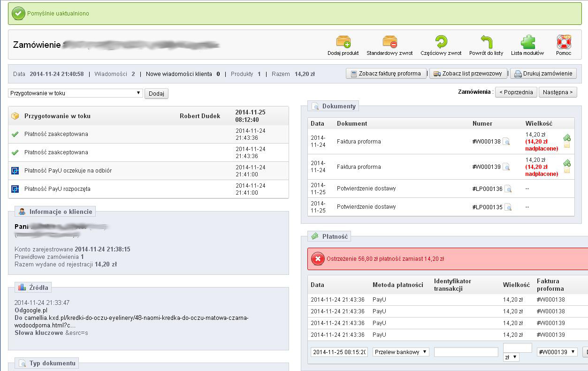View document #W000139 via magnifier icon
This screenshot has width=588, height=371.
point(506,167)
